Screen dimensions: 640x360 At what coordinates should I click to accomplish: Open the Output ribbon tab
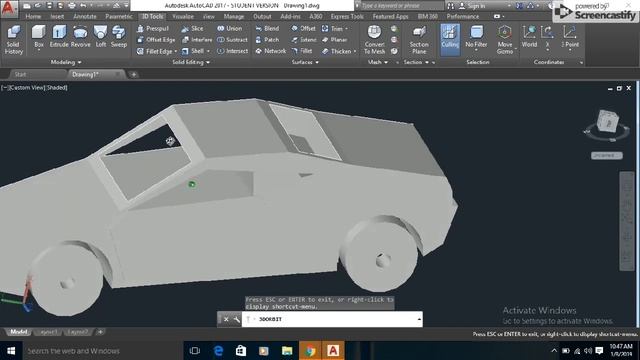click(262, 16)
